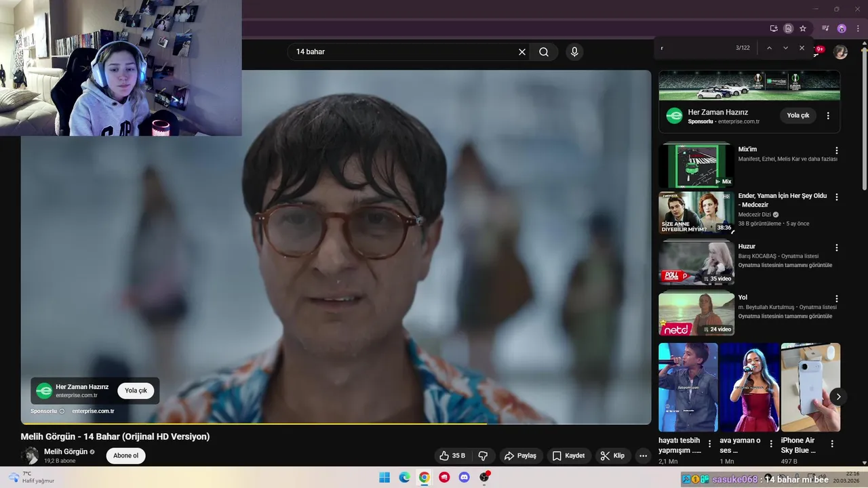Open Melih Görgün channel avatar
The height and width of the screenshot is (488, 868).
(30, 455)
